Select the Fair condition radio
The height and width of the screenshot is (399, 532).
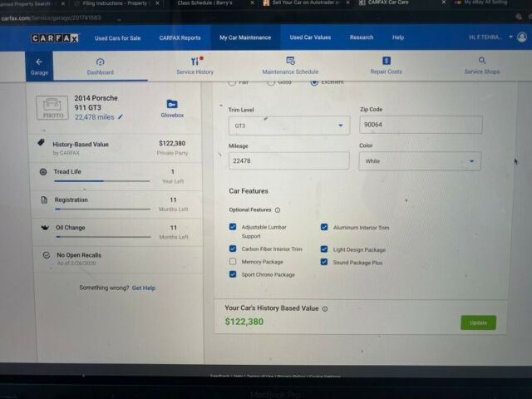coord(232,82)
